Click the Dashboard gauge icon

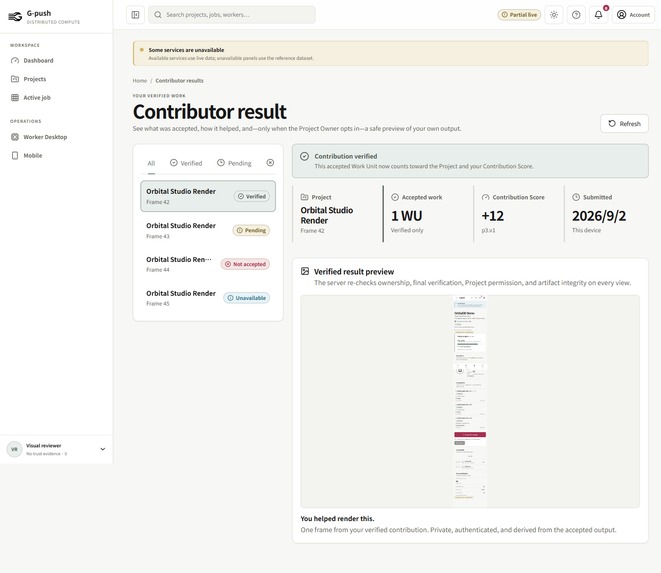click(15, 60)
